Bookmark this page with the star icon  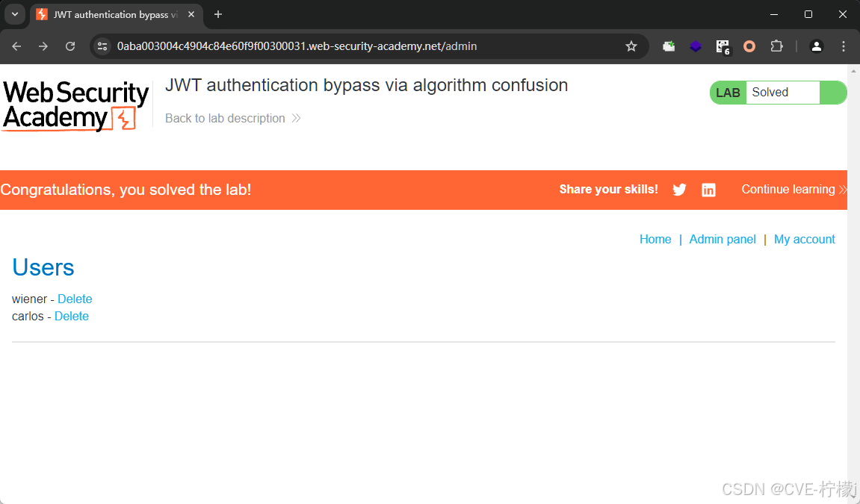click(x=631, y=46)
